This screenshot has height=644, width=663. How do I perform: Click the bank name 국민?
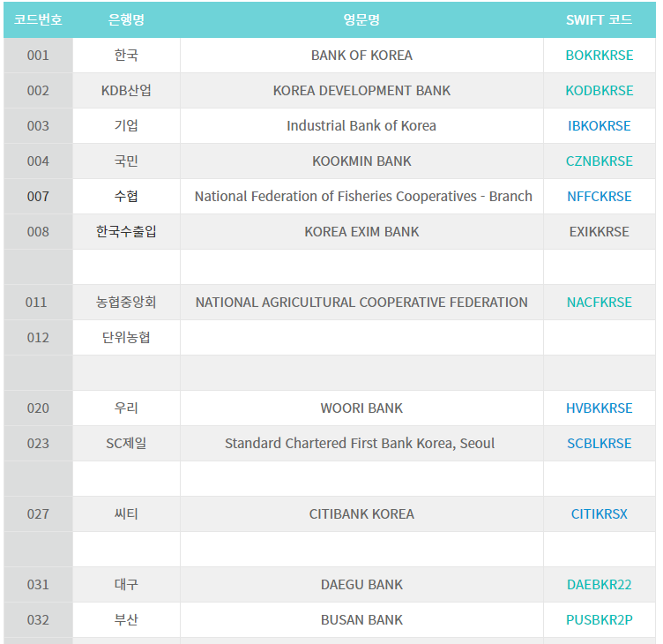point(126,161)
